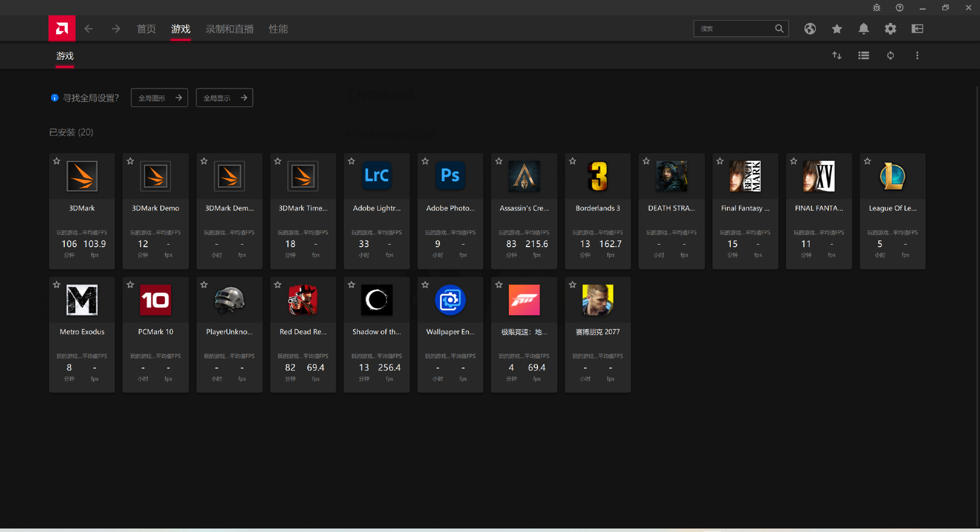Open the help question mark icon

pyautogui.click(x=899, y=8)
